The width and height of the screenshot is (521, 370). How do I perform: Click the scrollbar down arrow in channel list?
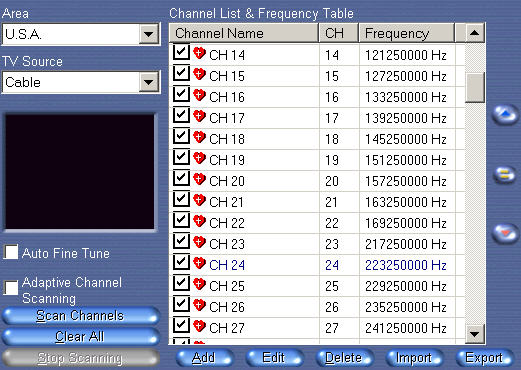[x=474, y=333]
